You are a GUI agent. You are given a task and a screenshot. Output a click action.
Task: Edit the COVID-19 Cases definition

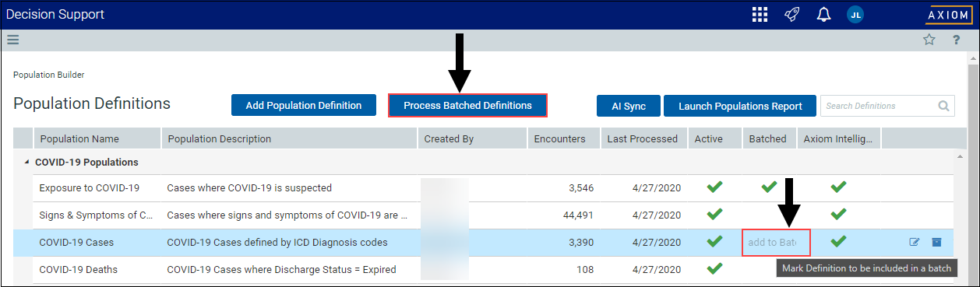915,242
